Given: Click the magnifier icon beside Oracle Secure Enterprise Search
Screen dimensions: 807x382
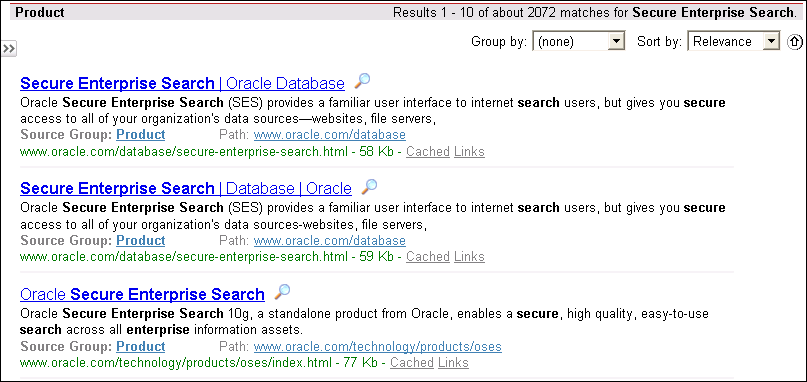Looking at the screenshot, I should (282, 292).
